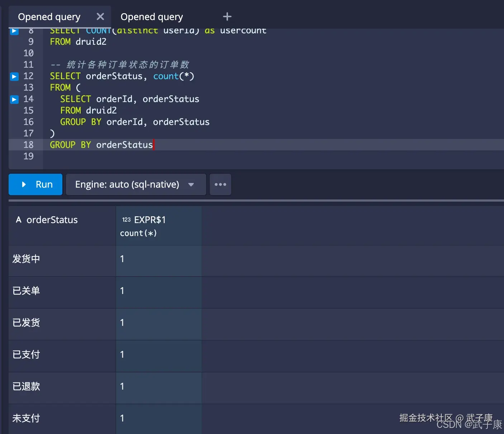Select the 已支付 cell
The height and width of the screenshot is (434, 504).
62,356
